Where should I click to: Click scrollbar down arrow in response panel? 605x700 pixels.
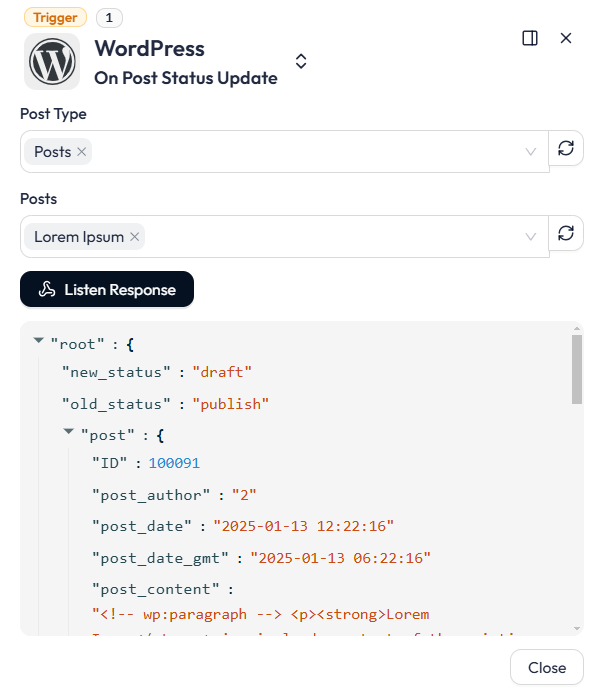pos(577,629)
